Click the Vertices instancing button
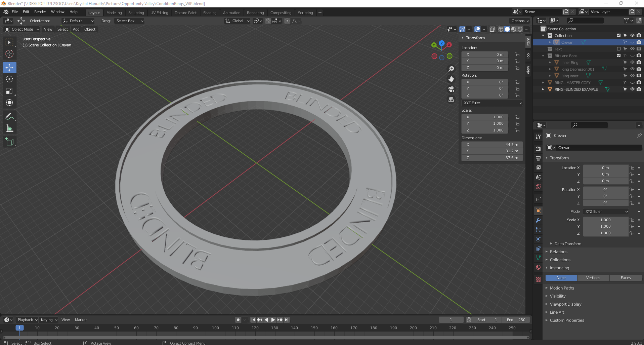 point(593,278)
